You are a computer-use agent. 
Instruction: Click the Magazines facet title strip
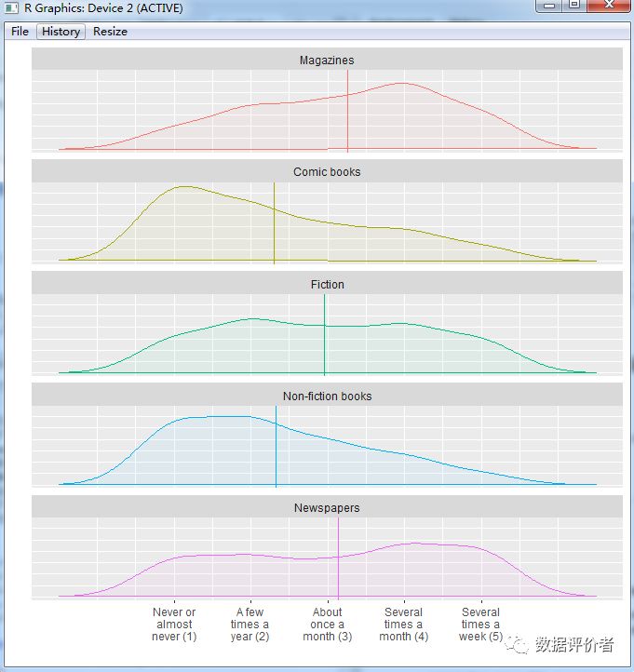tap(327, 60)
